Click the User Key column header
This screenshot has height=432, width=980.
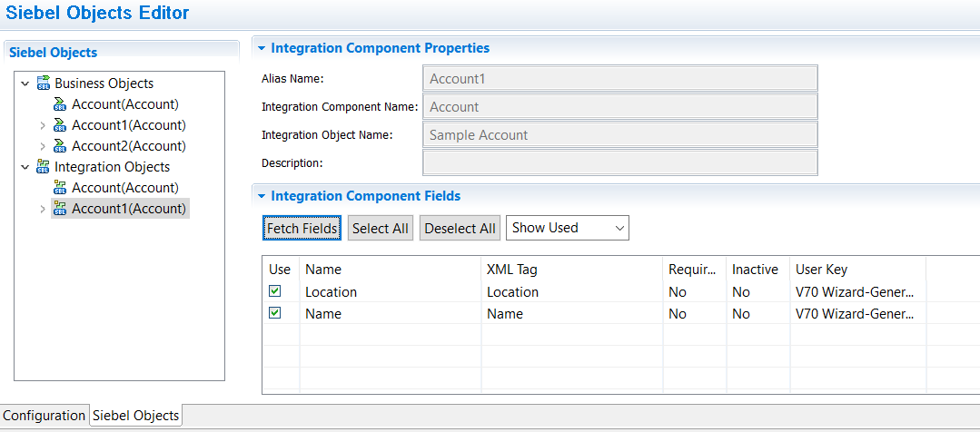(x=857, y=269)
